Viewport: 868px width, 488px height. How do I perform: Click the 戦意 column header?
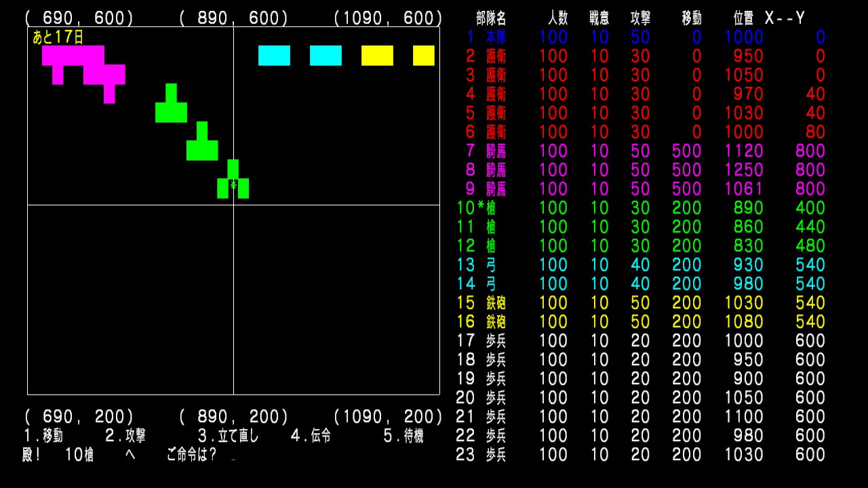[599, 18]
